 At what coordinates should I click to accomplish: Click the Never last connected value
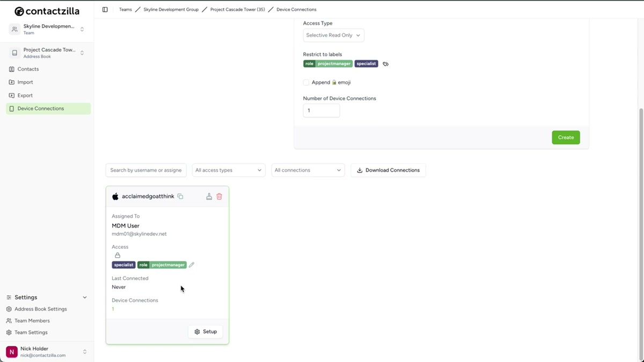pos(119,287)
